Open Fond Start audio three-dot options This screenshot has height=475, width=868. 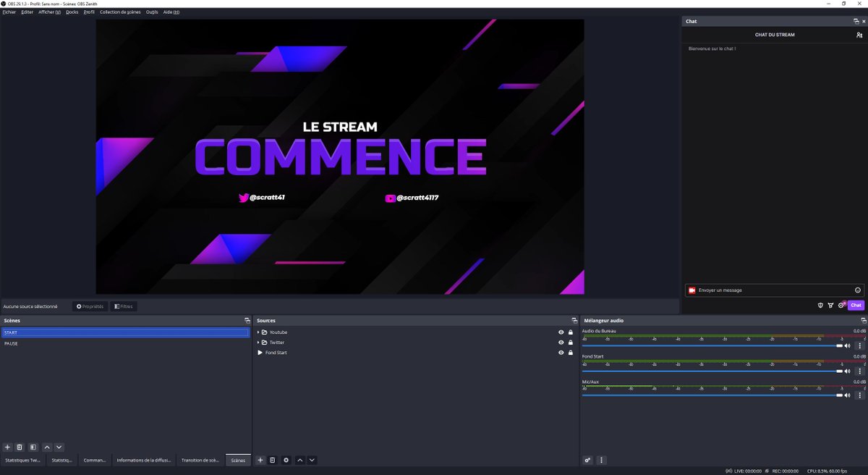(x=859, y=371)
